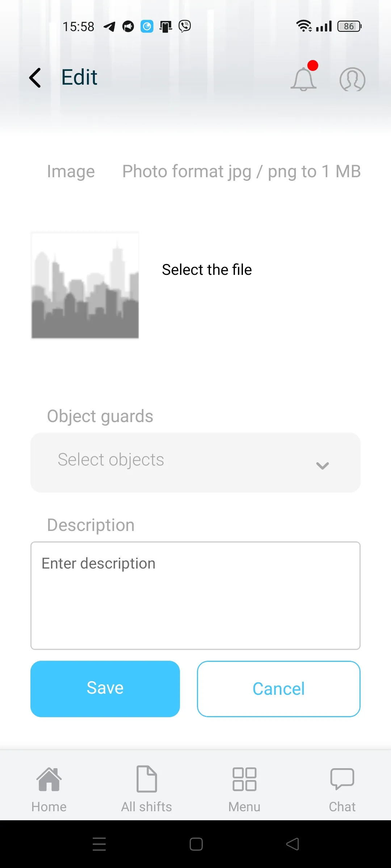This screenshot has height=868, width=391.
Task: Tap the All shifts document icon
Action: tap(147, 779)
